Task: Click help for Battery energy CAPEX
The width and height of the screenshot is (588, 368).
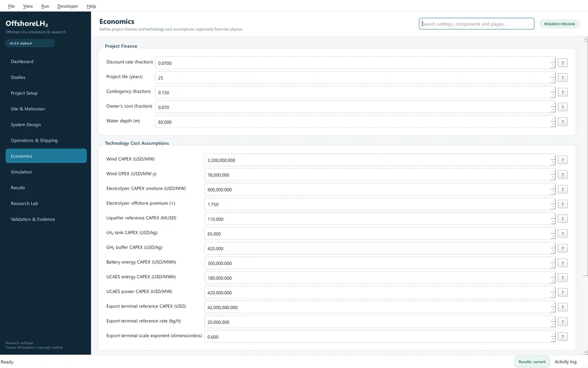Action: pos(563,263)
